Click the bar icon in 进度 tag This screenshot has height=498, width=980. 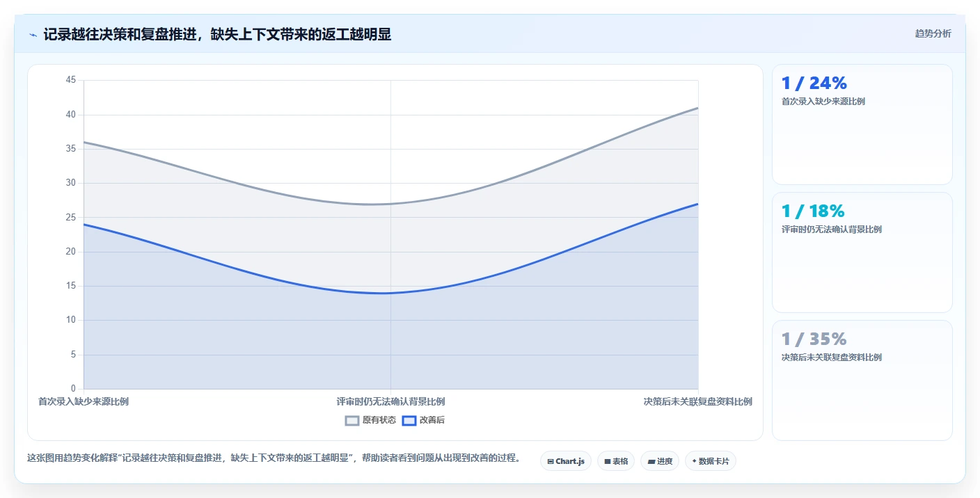click(x=651, y=461)
